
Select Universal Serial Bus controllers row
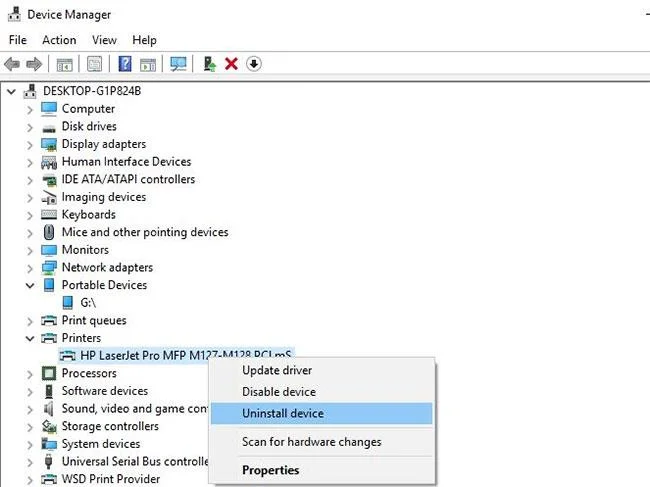pyautogui.click(x=135, y=461)
